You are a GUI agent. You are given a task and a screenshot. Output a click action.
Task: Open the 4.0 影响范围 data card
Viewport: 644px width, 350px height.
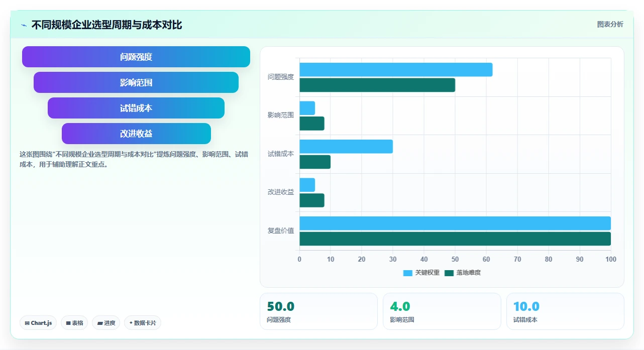442,311
